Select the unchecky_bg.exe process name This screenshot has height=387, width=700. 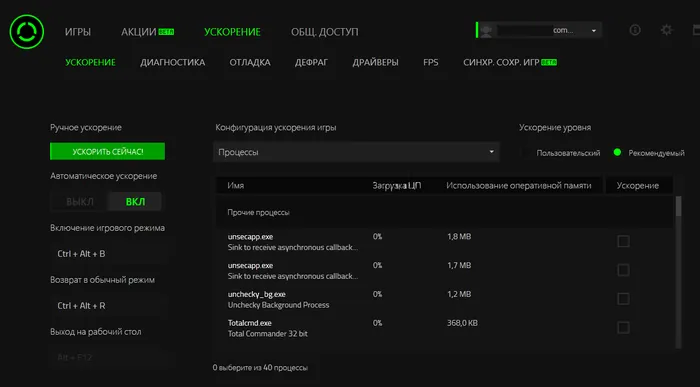257,295
